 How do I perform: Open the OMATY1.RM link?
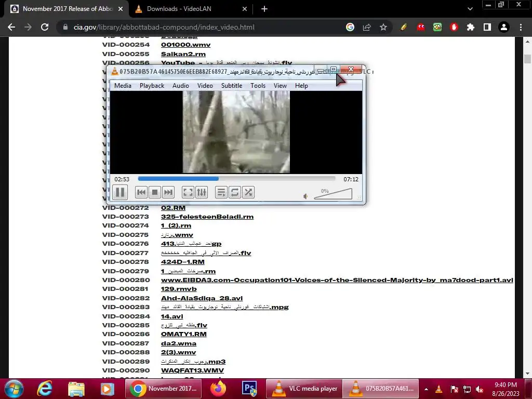[183, 334]
